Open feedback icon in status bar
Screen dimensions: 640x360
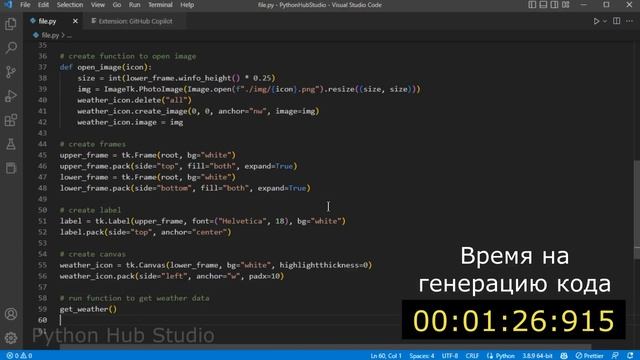click(616, 356)
